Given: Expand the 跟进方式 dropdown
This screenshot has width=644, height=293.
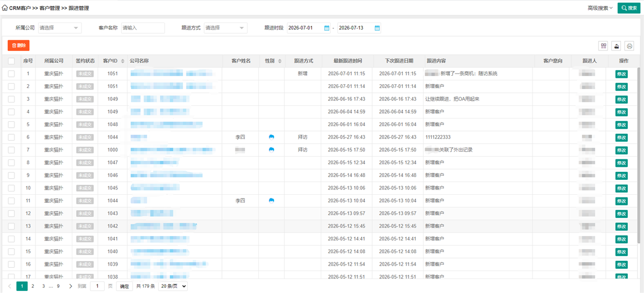Looking at the screenshot, I should (225, 28).
